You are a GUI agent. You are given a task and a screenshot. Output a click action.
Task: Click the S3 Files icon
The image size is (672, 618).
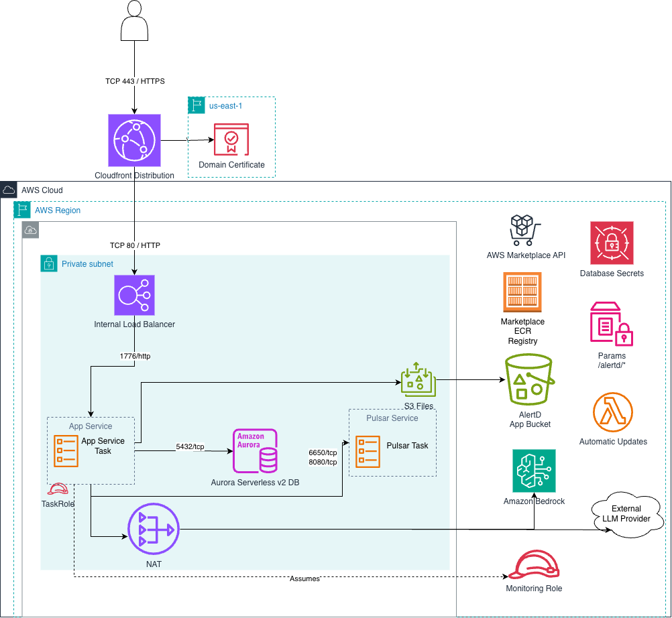coord(418,379)
